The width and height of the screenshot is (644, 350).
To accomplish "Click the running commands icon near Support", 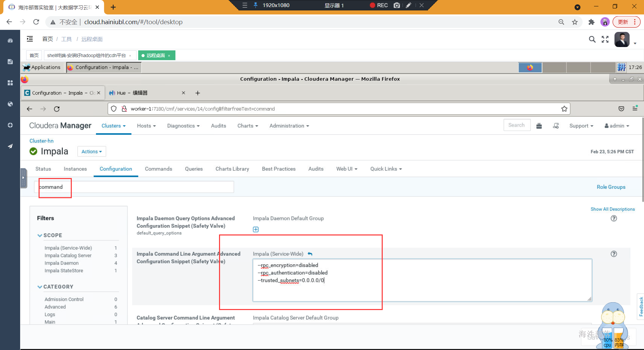I will coord(556,126).
